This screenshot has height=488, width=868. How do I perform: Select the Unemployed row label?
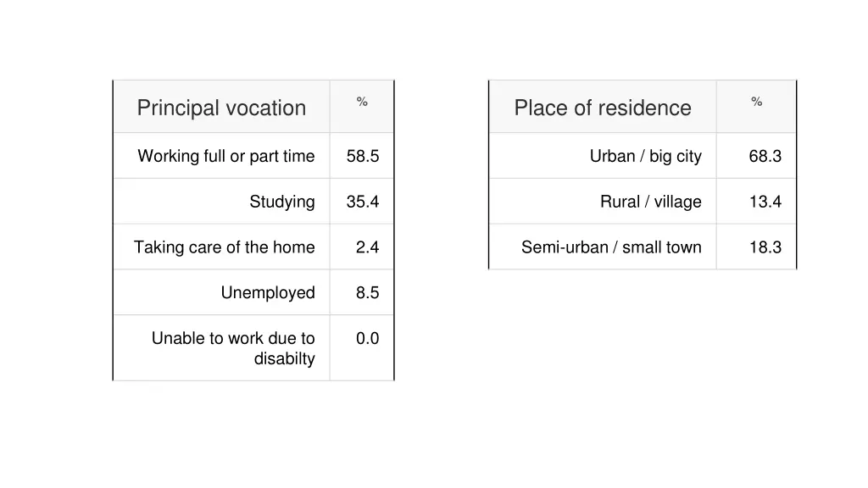268,292
